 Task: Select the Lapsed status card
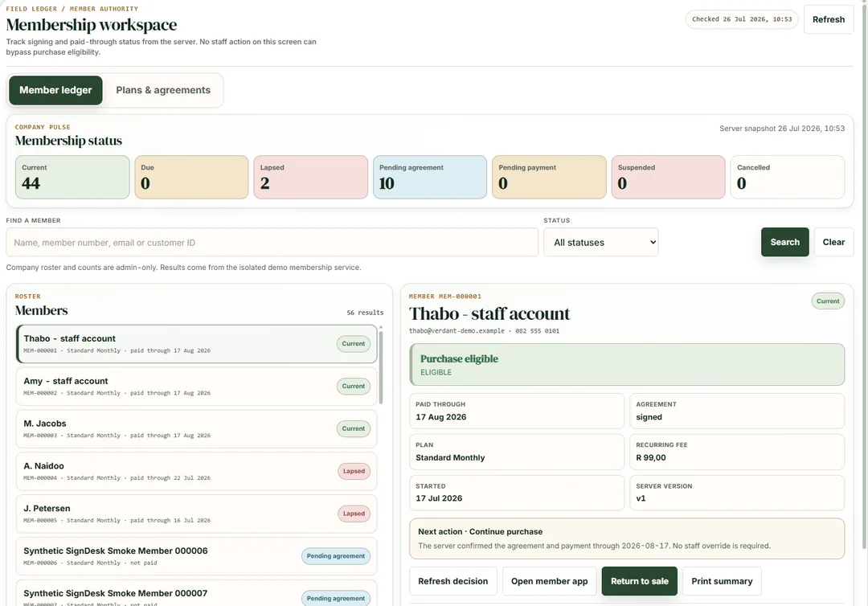pyautogui.click(x=310, y=177)
